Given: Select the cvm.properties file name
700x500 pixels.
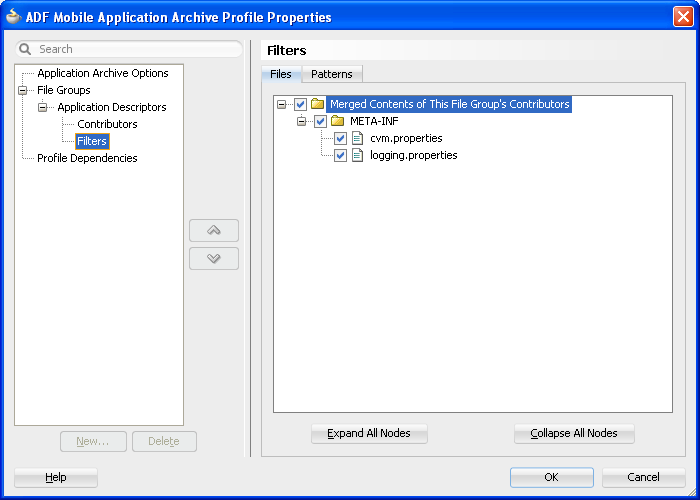Looking at the screenshot, I should (x=406, y=138).
